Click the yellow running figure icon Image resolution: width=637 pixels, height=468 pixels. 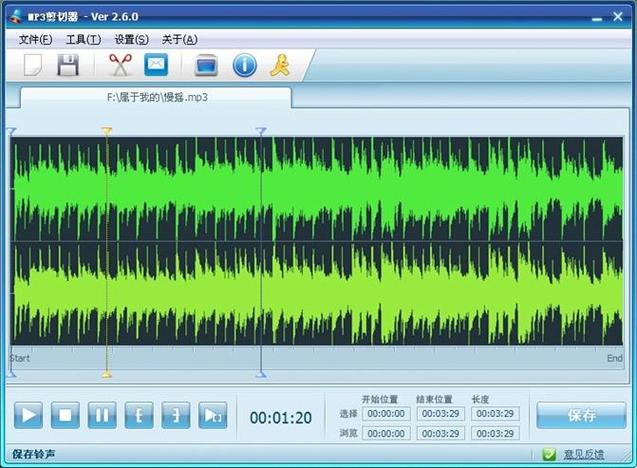tap(280, 65)
